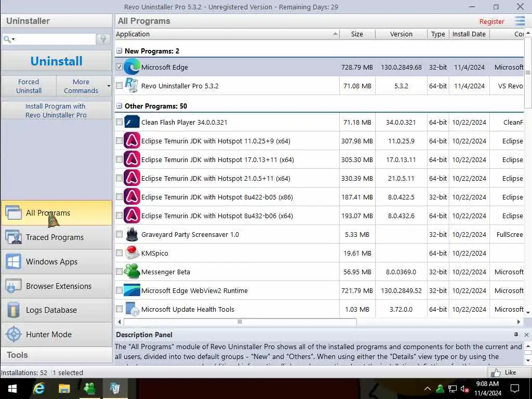Viewport: 532px width, 399px height.
Task: Click the horizontal scrollbar thumb
Action: (x=240, y=321)
